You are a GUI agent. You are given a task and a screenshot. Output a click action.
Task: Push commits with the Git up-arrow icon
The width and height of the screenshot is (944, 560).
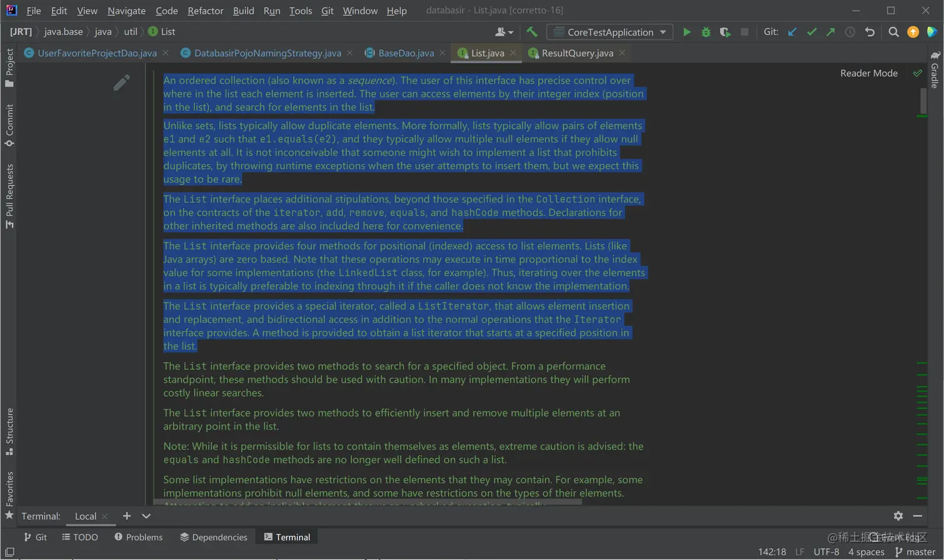830,32
